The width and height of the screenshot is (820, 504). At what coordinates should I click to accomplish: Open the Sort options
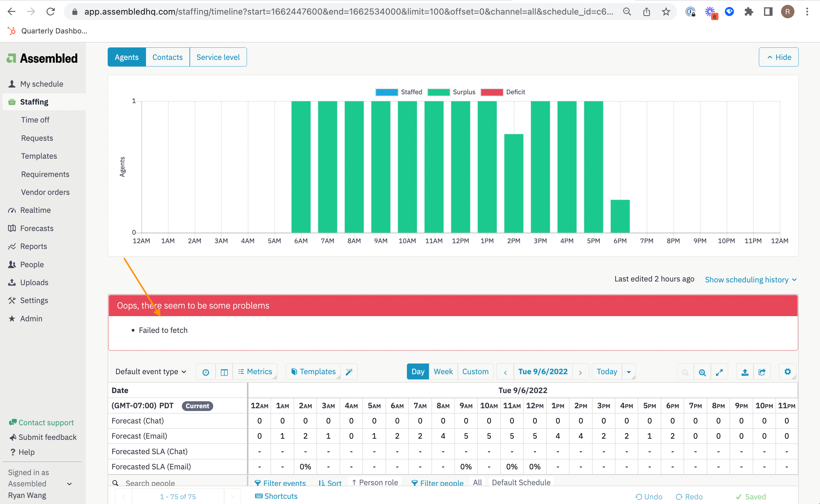330,482
